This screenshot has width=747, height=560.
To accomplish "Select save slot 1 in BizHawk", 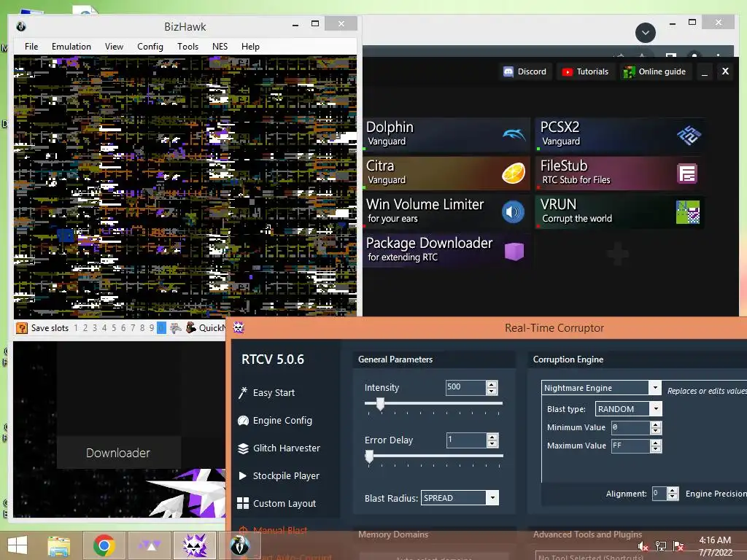I will [x=76, y=328].
